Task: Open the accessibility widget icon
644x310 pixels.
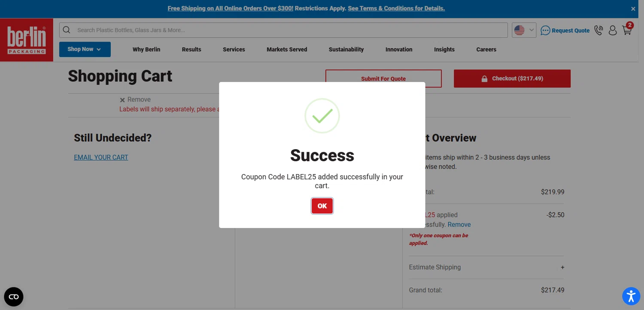Action: coord(631,296)
